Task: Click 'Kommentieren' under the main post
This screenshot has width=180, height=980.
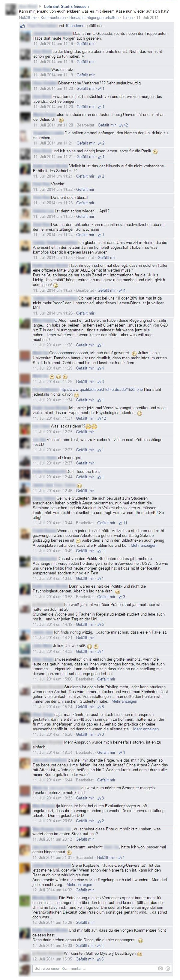Action: pyautogui.click(x=53, y=17)
